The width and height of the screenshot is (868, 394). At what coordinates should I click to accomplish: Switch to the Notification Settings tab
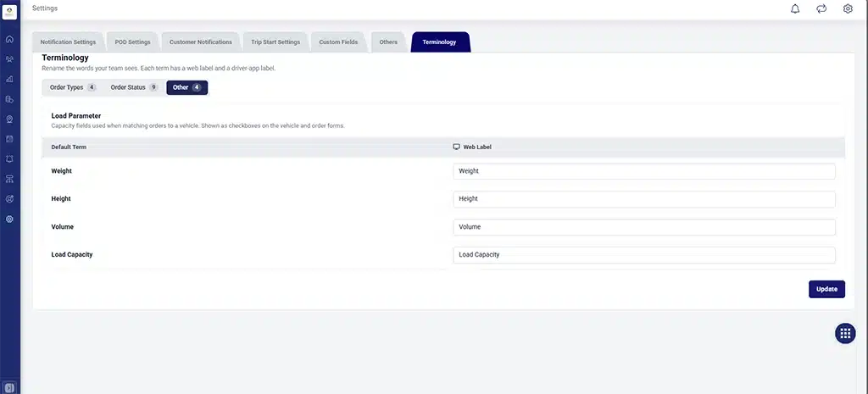tap(68, 42)
